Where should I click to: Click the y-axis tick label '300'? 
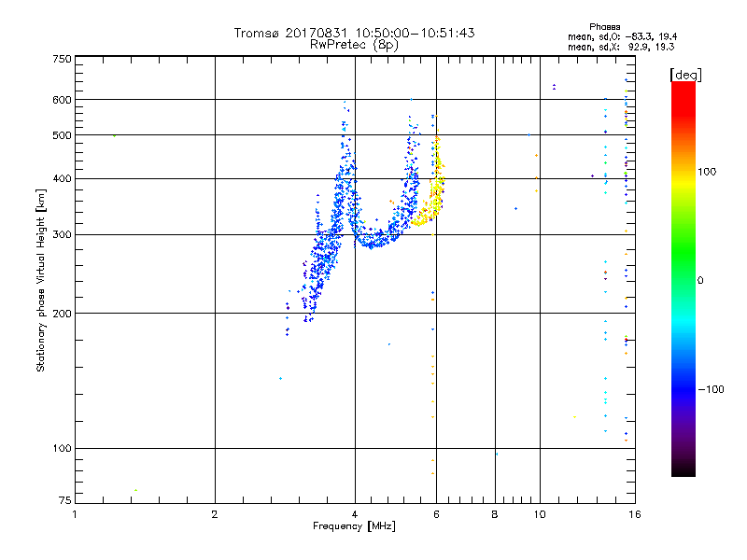(62, 235)
